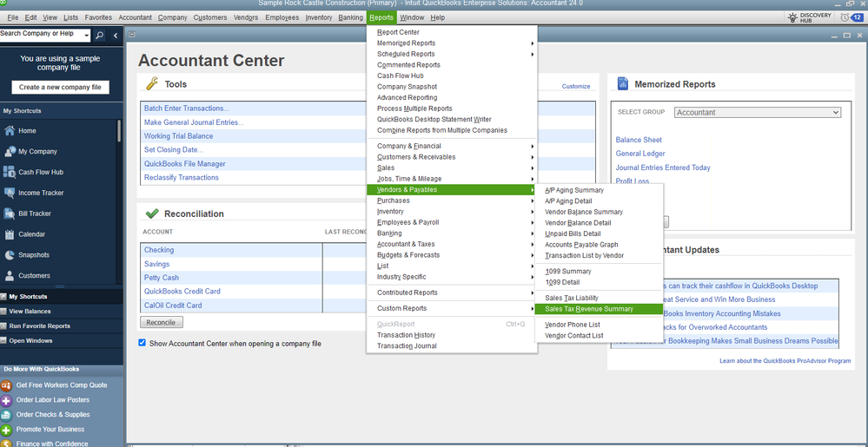Expand the Custom Reports submenu
This screenshot has height=447, width=868.
532,308
